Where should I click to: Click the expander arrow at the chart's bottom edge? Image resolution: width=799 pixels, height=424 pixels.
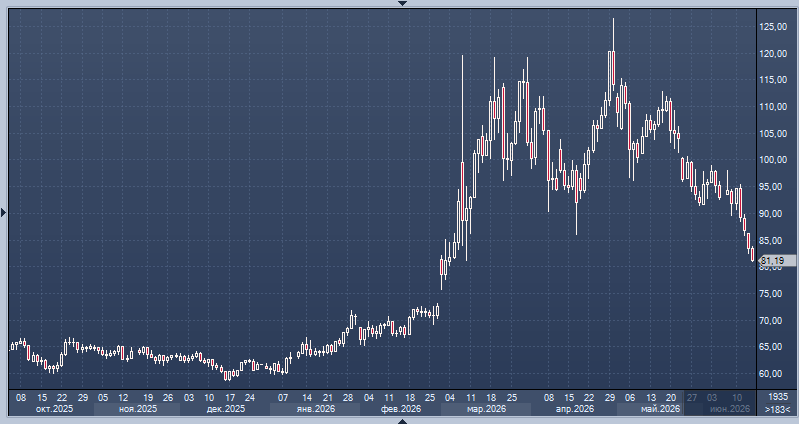point(402,421)
